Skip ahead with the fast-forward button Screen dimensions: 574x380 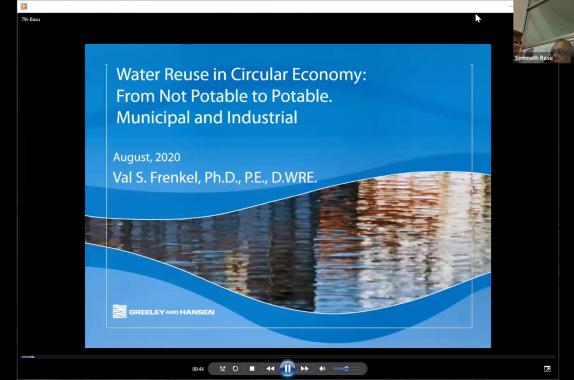[305, 369]
